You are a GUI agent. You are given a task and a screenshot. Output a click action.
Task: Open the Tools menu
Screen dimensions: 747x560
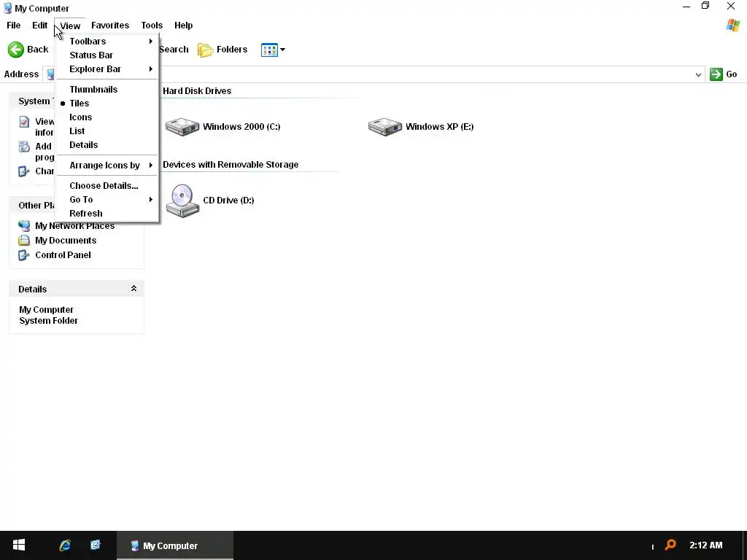coord(152,26)
